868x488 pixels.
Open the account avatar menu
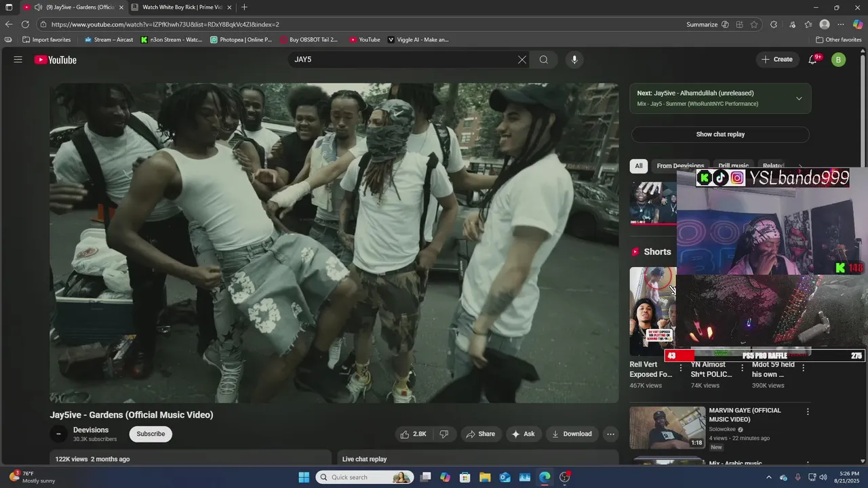[x=839, y=60]
